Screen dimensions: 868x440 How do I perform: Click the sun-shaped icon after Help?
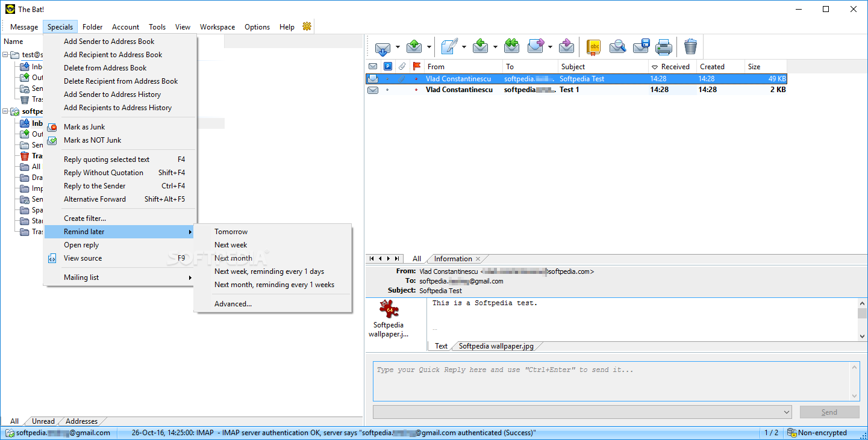pos(307,26)
